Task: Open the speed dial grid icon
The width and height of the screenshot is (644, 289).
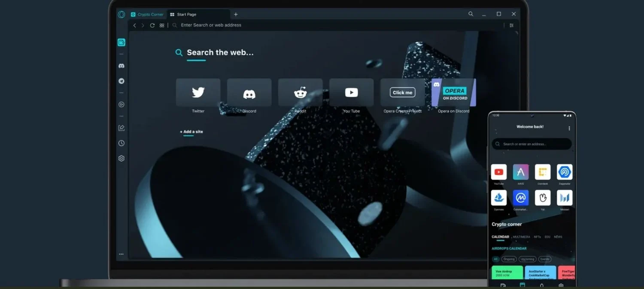Action: pos(162,25)
